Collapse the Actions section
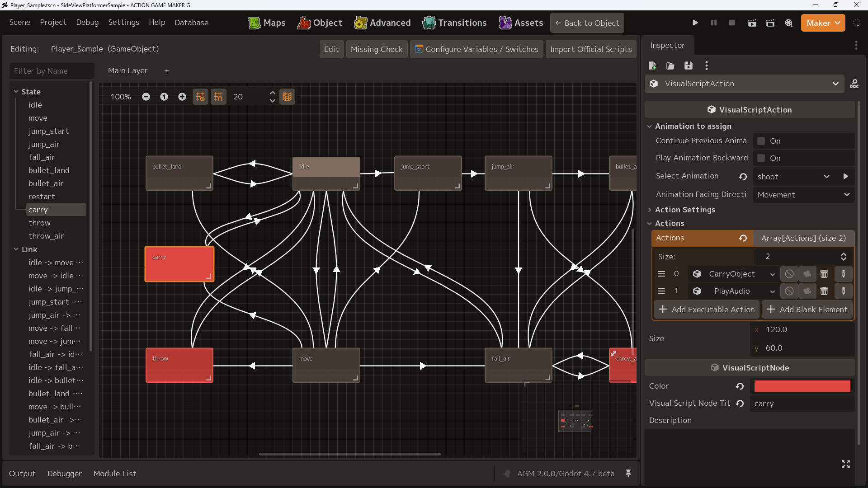The height and width of the screenshot is (488, 868). 670,223
